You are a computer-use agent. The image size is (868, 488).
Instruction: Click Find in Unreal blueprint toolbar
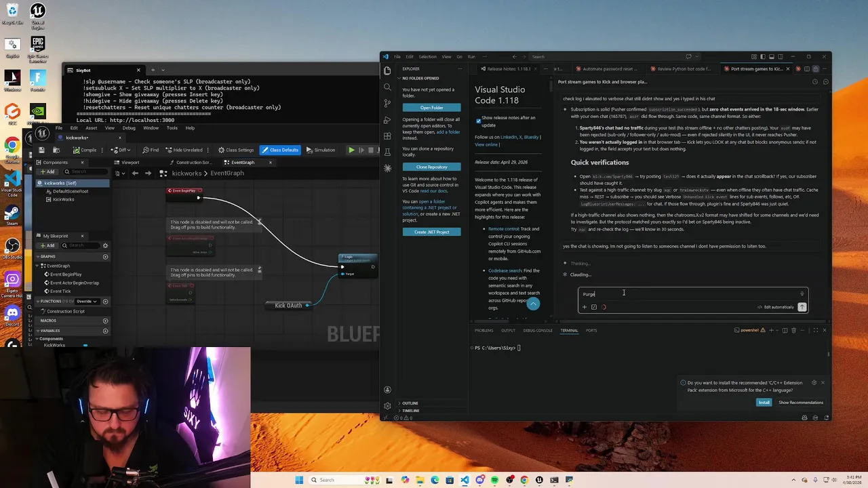[x=151, y=150]
